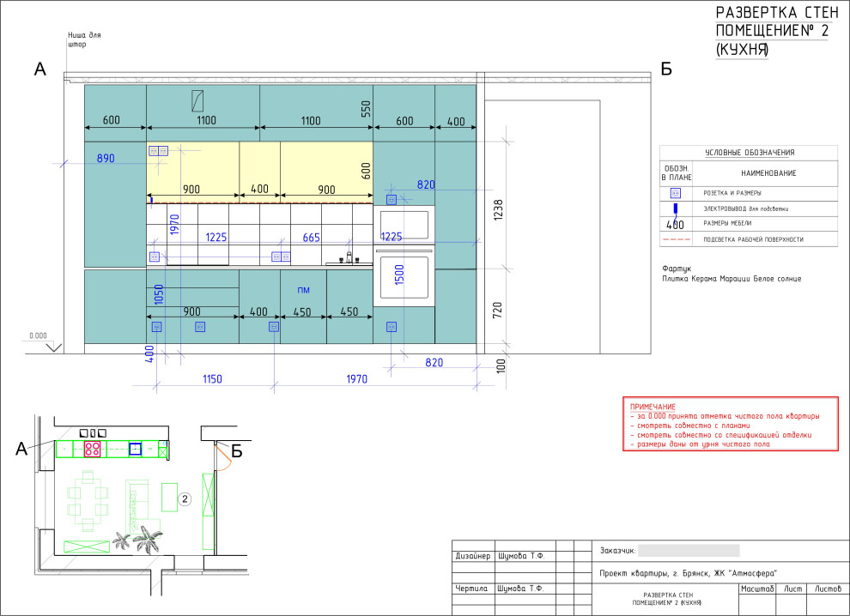Click the socket symbol in the legend table
The height and width of the screenshot is (616, 850).
click(676, 193)
